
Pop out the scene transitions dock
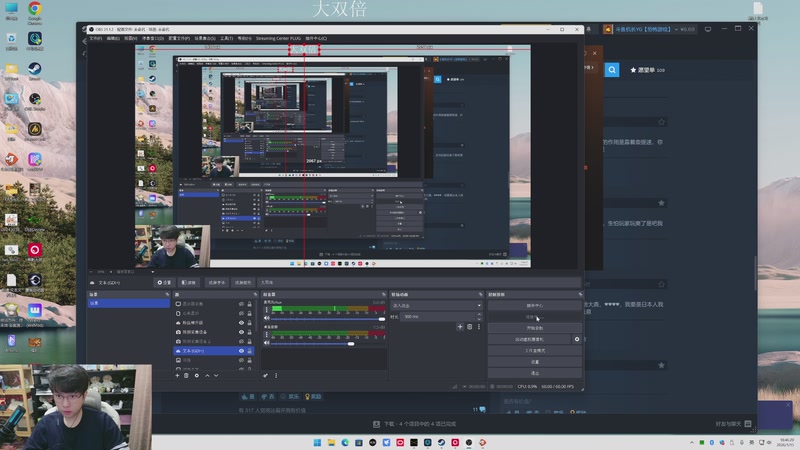480,294
